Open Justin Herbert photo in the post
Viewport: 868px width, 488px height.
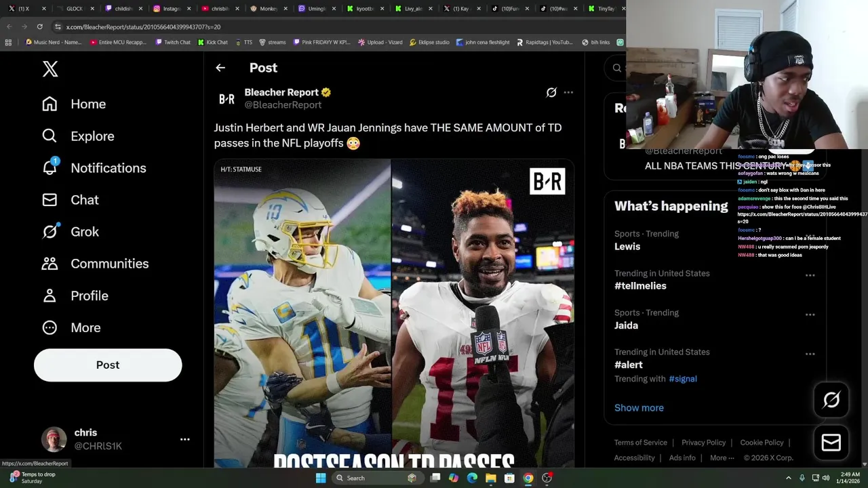302,313
